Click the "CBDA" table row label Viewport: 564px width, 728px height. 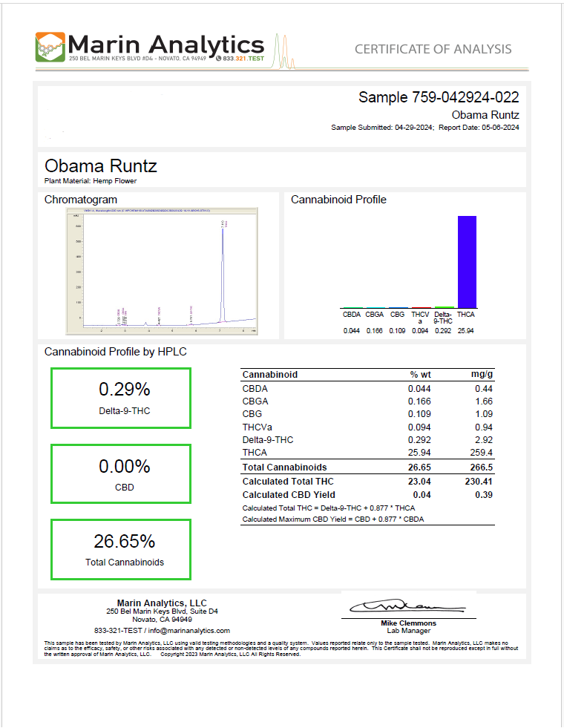click(x=255, y=389)
